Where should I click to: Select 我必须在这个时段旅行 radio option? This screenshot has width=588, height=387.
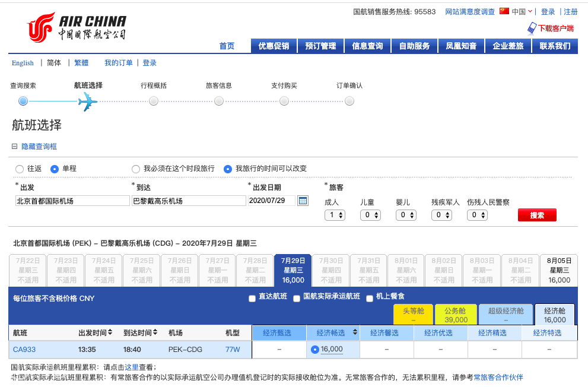click(136, 169)
